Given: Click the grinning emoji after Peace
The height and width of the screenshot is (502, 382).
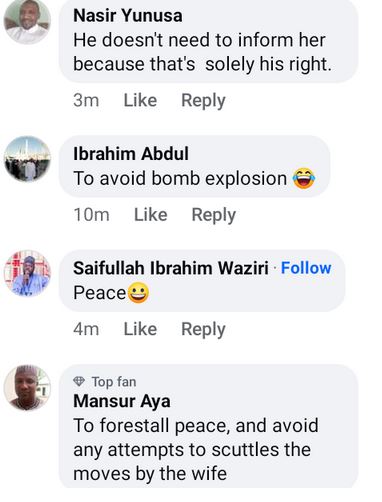Looking at the screenshot, I should [x=138, y=293].
